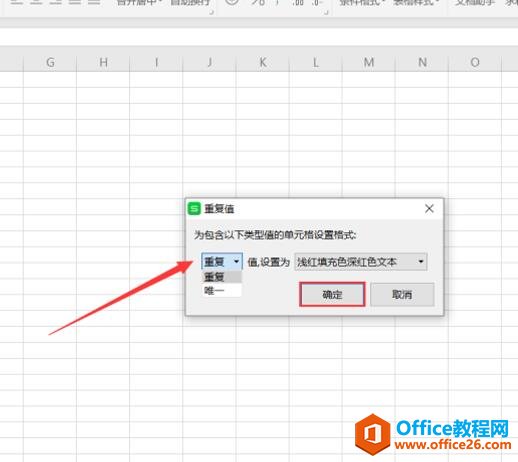Select column G header
This screenshot has width=518, height=462.
click(x=50, y=62)
